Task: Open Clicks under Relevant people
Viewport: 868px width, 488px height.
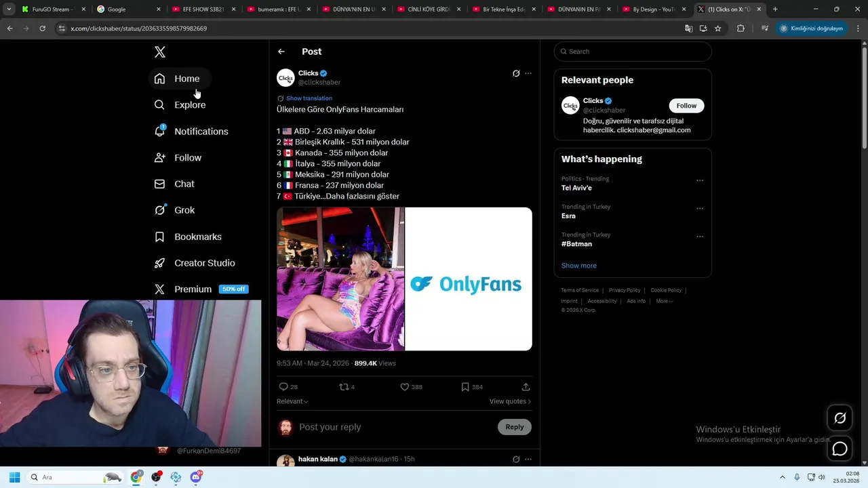Action: tap(593, 101)
